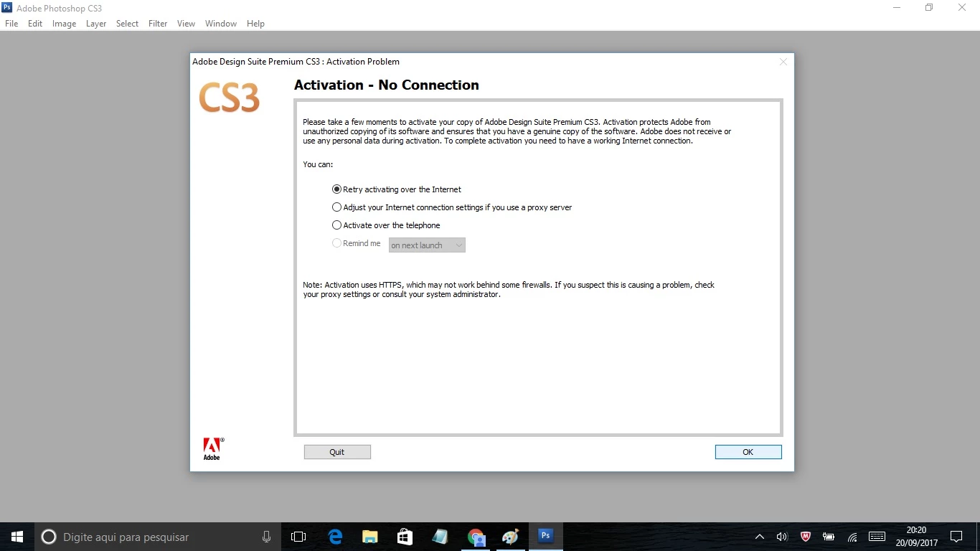Open File Explorer from the taskbar
The height and width of the screenshot is (551, 980).
coord(370,537)
